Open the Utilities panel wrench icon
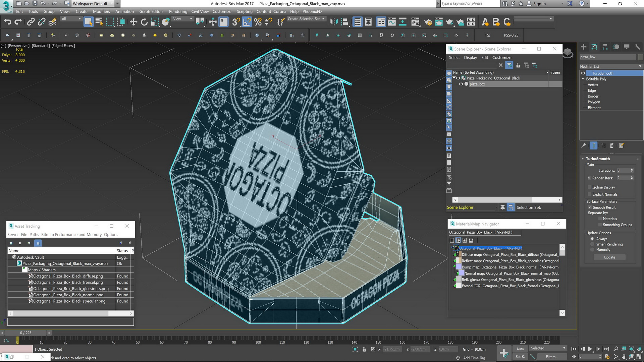 pos(637,47)
